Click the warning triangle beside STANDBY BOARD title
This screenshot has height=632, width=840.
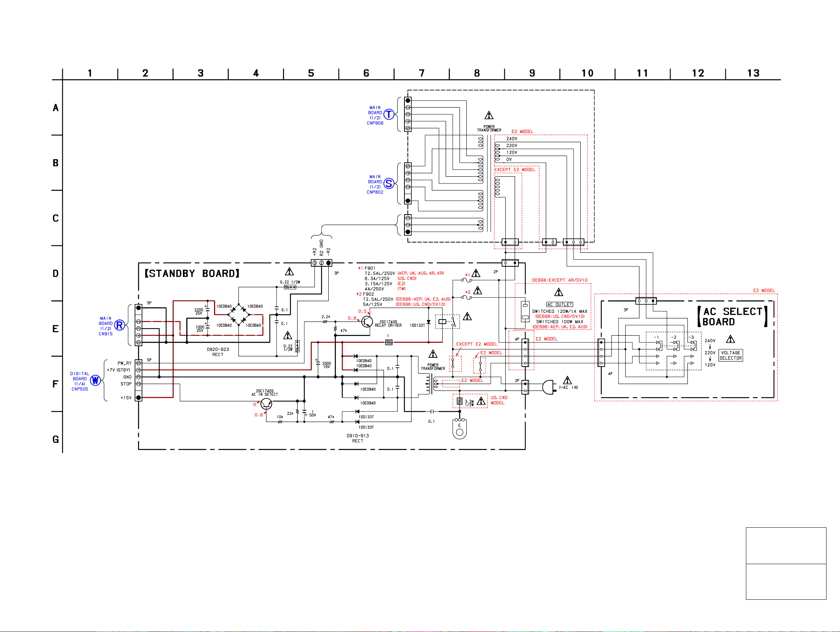tap(289, 271)
